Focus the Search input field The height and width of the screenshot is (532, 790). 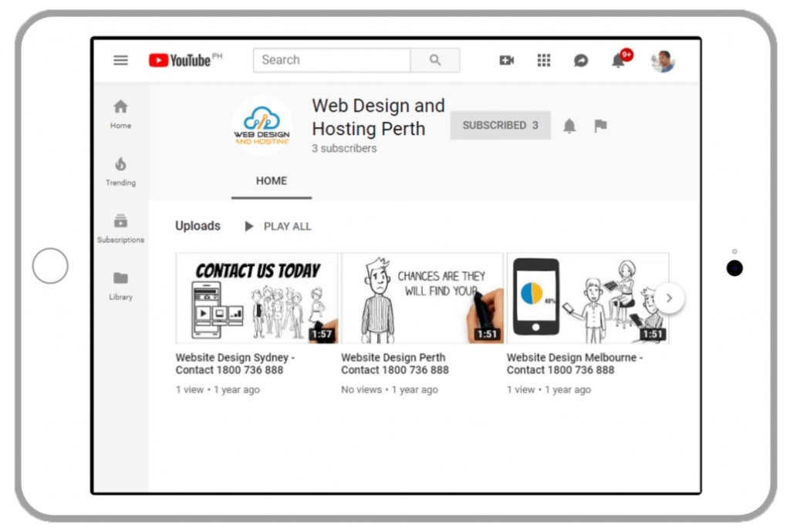tap(332, 60)
